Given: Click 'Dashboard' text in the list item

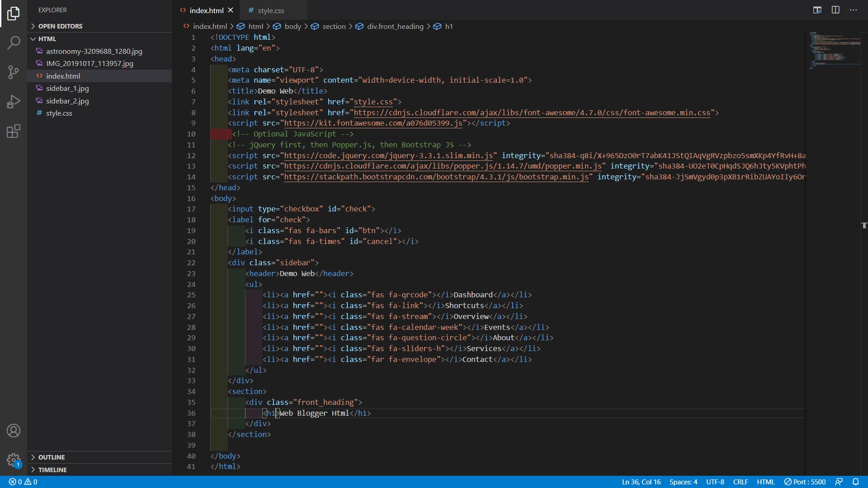Looking at the screenshot, I should pos(473,295).
